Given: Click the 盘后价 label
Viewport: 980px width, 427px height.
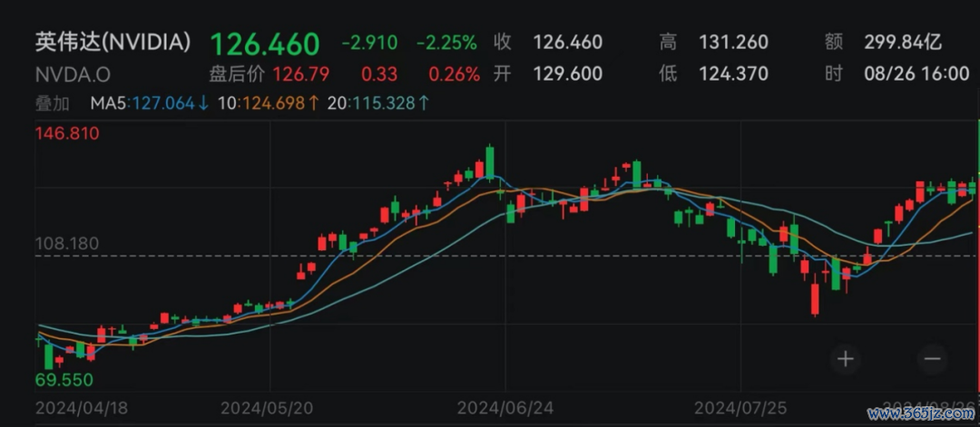Looking at the screenshot, I should [x=237, y=74].
